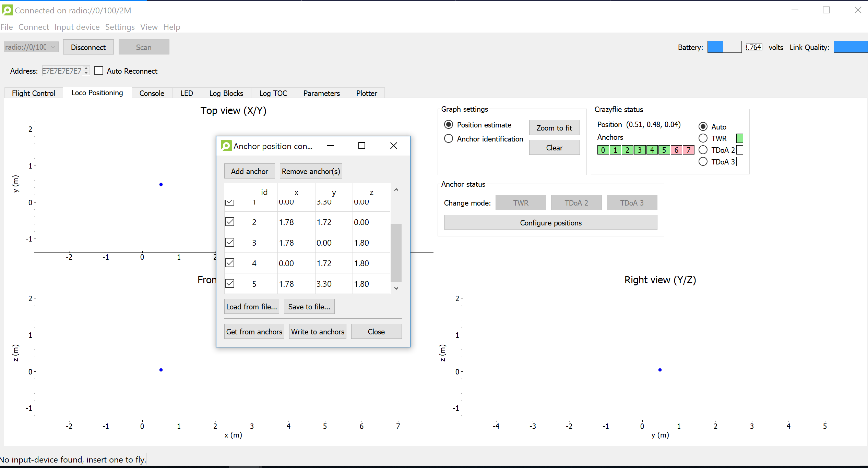Switch to the Parameters tab
The image size is (868, 468).
click(x=321, y=93)
